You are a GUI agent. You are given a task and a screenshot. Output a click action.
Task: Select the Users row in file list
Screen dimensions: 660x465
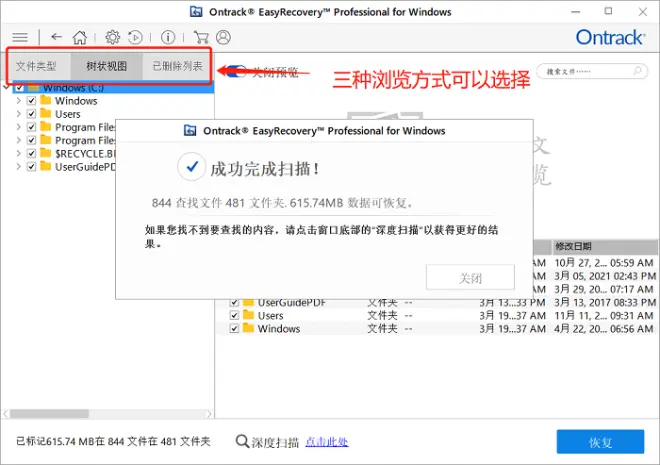[x=436, y=315]
